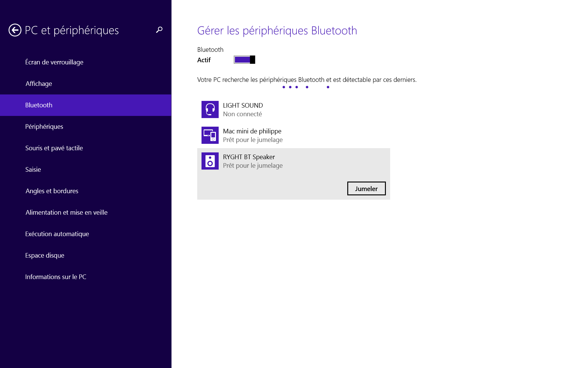Screen dimensions: 588x368
Task: Click the Écran de verrouillage sidebar icon
Action: (55, 62)
